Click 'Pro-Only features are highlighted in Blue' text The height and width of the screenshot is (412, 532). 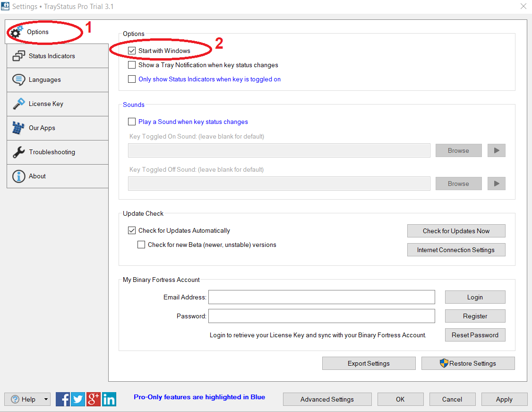click(199, 397)
